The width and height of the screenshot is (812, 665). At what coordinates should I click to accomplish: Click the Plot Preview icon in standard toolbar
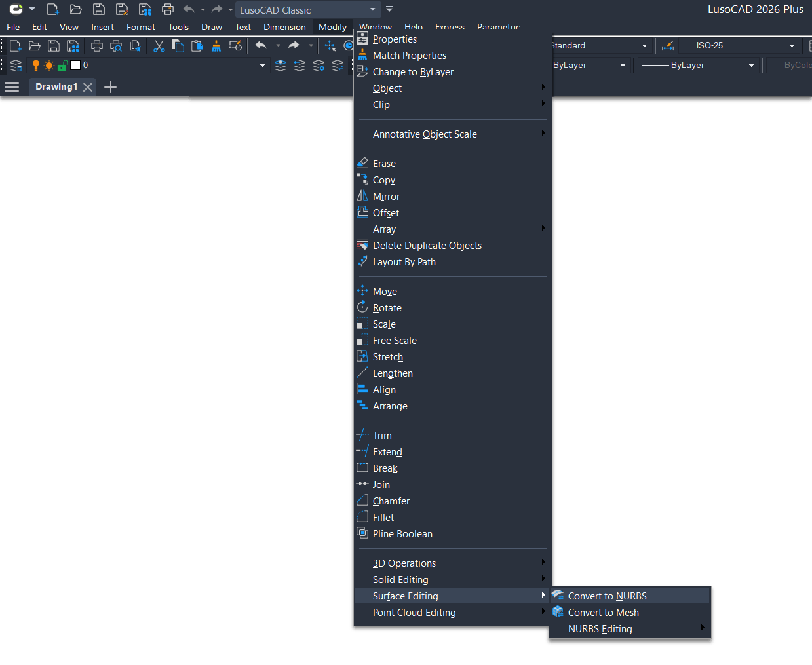pyautogui.click(x=116, y=46)
